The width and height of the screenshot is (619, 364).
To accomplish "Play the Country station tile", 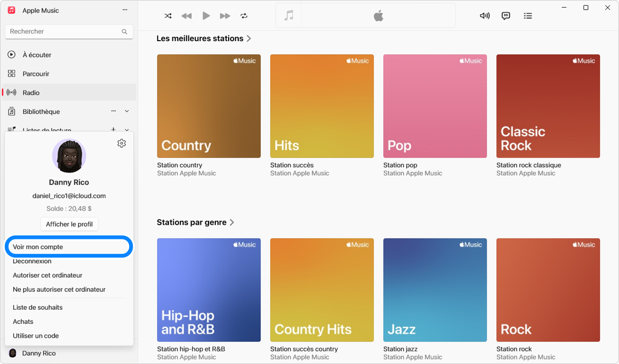I will click(x=209, y=106).
